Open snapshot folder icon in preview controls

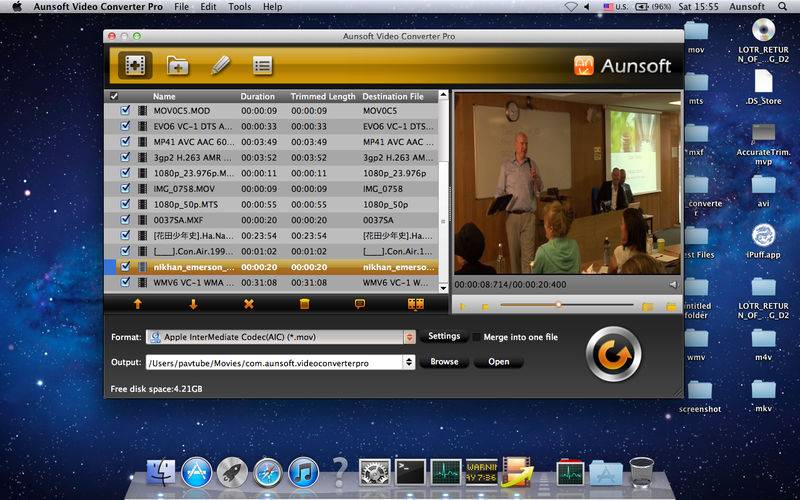click(671, 307)
